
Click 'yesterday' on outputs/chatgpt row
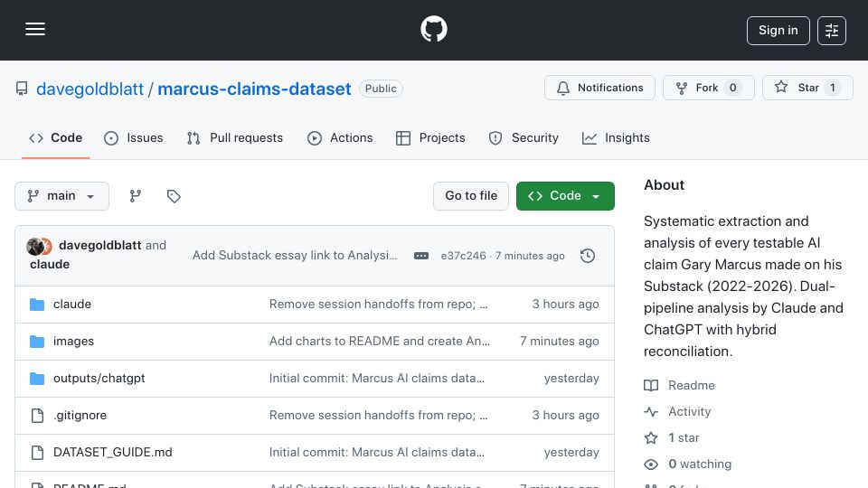pyautogui.click(x=571, y=378)
